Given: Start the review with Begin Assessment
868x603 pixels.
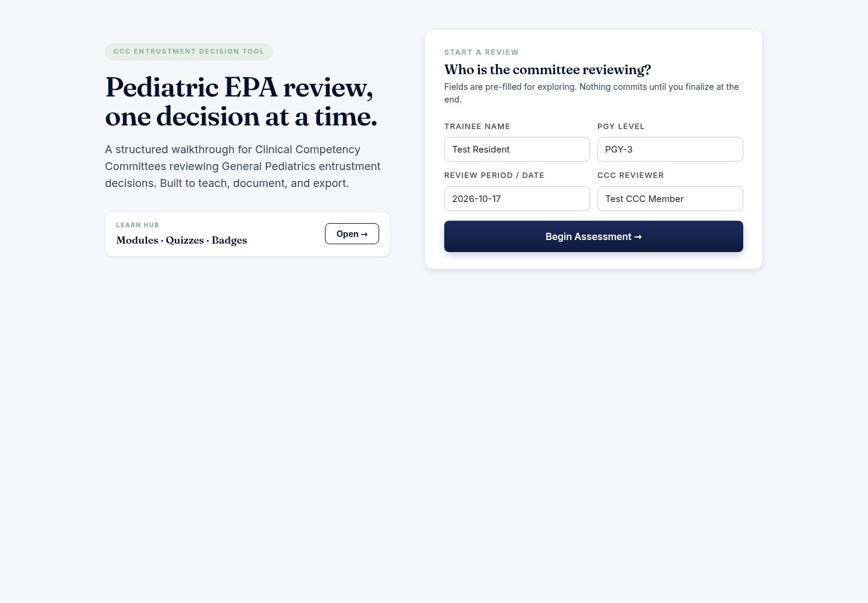Looking at the screenshot, I should pos(593,236).
